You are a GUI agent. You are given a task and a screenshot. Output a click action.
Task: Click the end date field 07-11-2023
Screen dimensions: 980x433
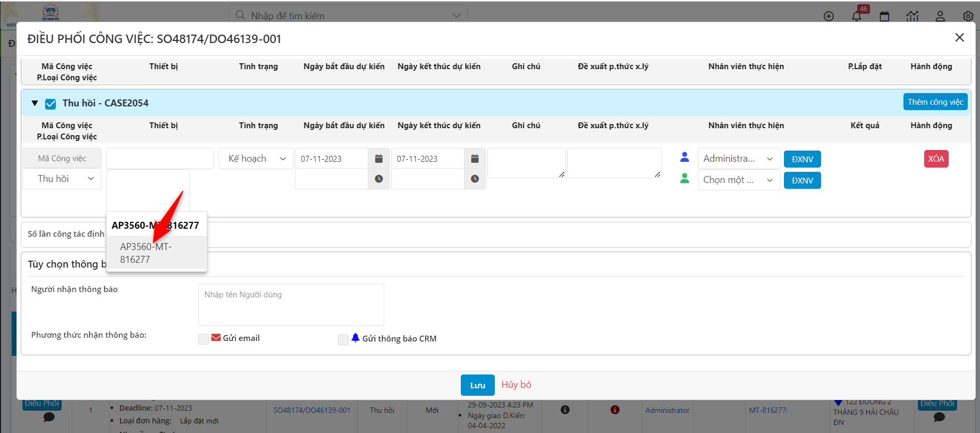coord(428,159)
